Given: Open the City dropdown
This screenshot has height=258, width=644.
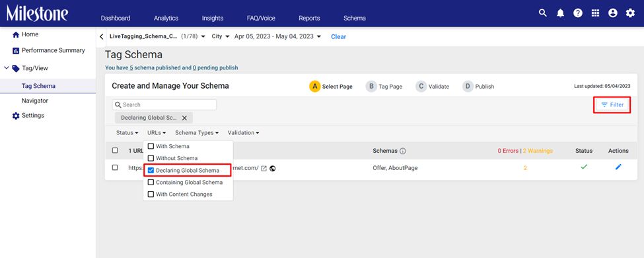Looking at the screenshot, I should click(221, 36).
